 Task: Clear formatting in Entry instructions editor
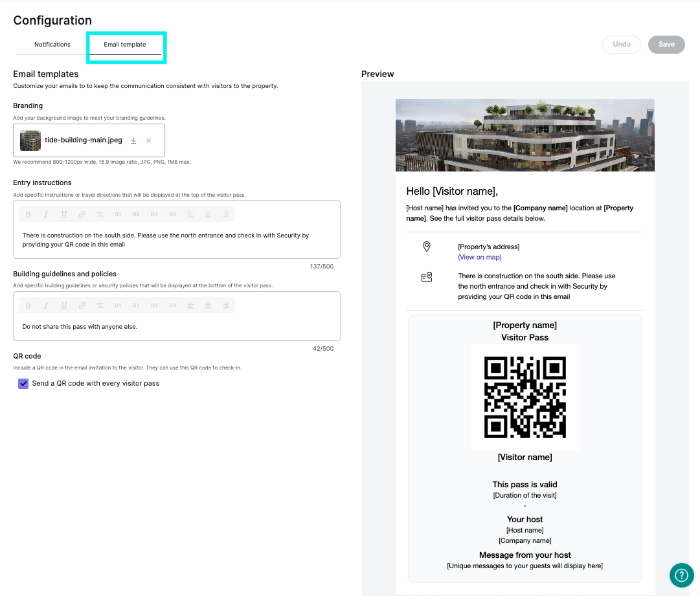coord(100,214)
